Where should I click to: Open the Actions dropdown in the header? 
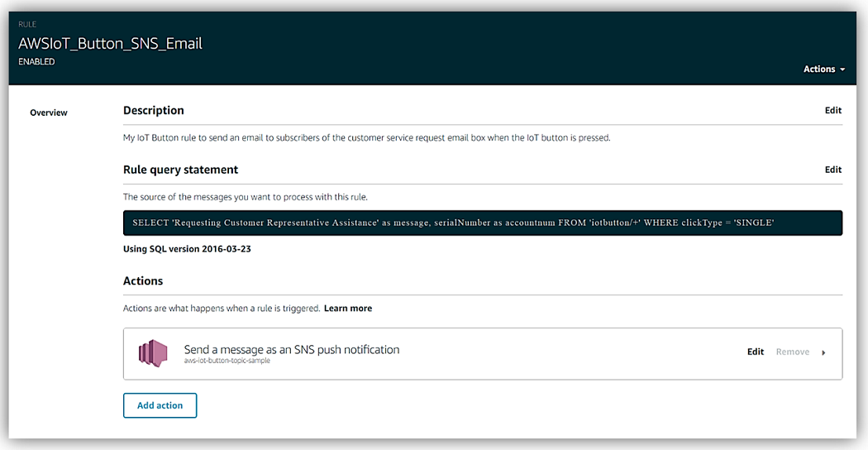click(x=823, y=69)
